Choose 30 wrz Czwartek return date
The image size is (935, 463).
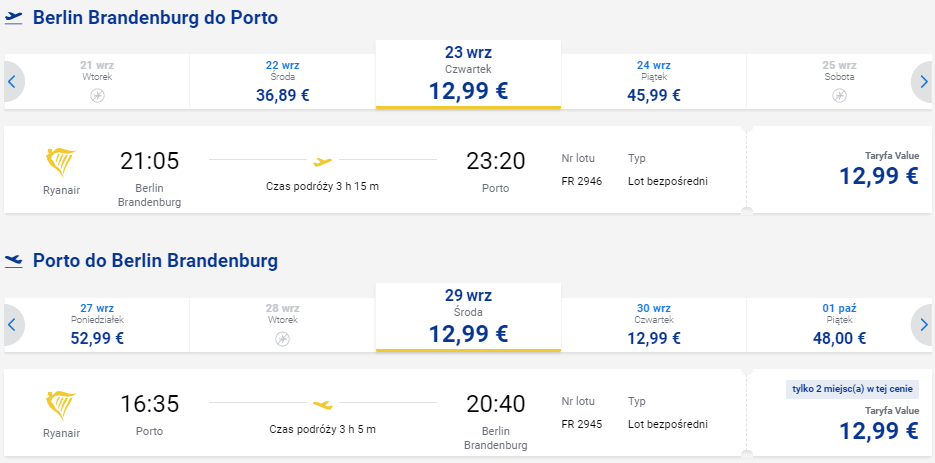coord(654,325)
